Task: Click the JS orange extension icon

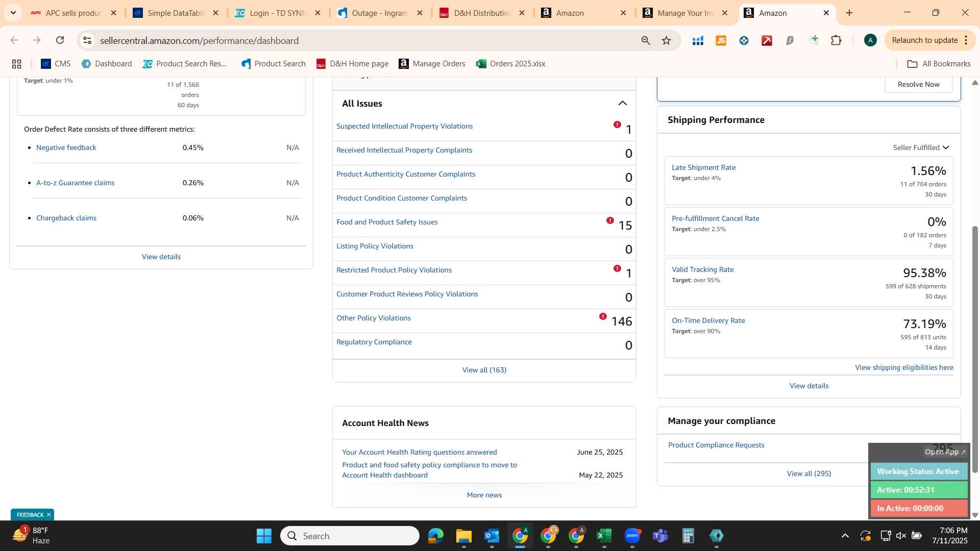Action: click(x=721, y=40)
